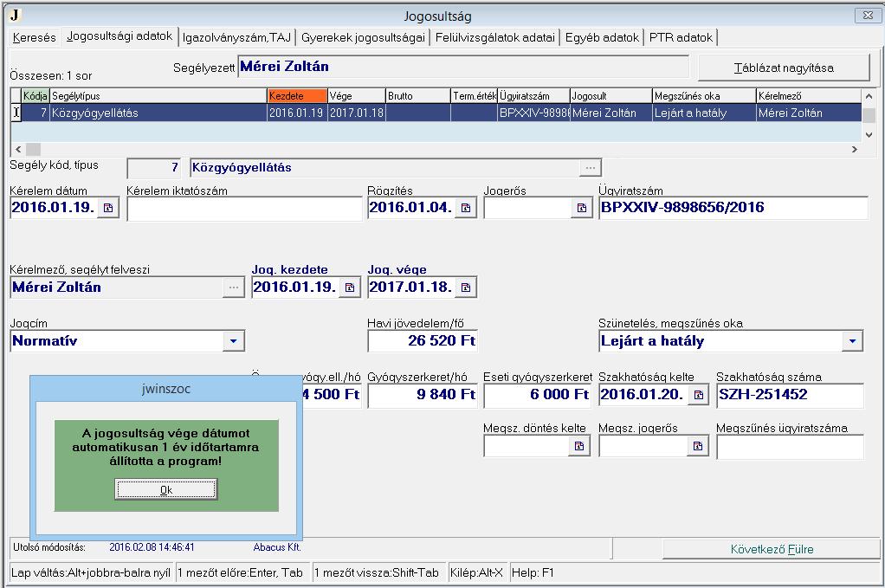Click the Havi jövedelem/fő 26 520 Ft field
This screenshot has width=885, height=588.
(x=423, y=341)
